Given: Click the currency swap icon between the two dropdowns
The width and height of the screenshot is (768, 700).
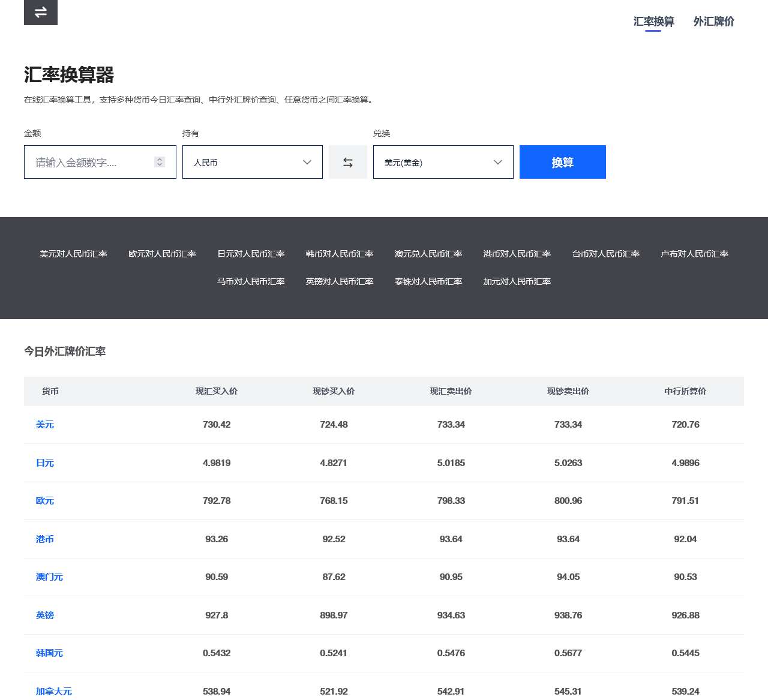Looking at the screenshot, I should [347, 161].
